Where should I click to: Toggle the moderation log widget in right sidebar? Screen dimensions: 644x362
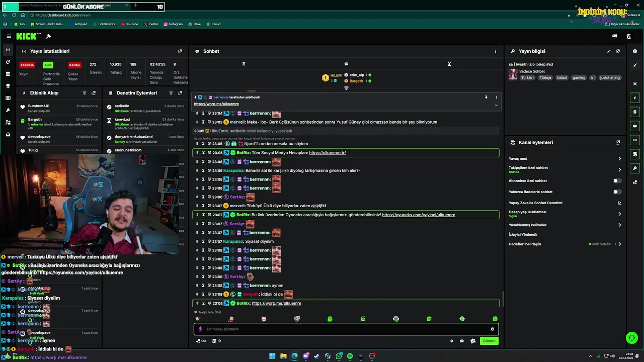[x=635, y=112]
